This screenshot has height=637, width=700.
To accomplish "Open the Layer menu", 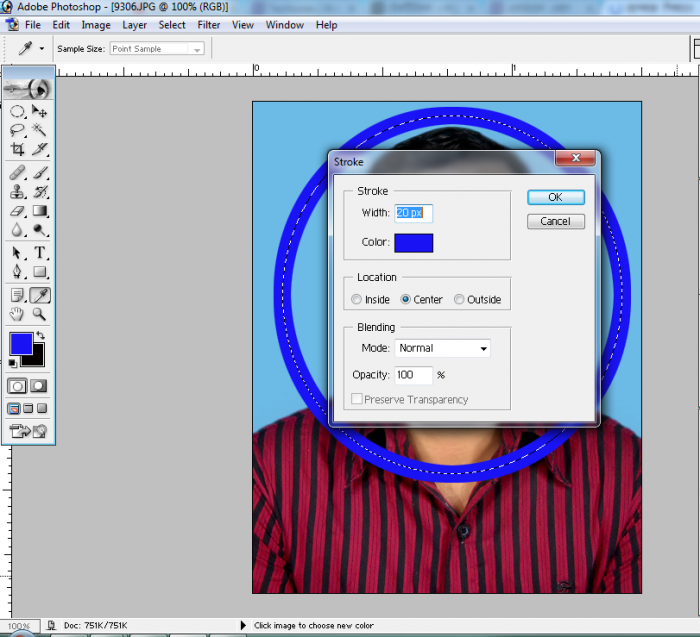I will 134,25.
